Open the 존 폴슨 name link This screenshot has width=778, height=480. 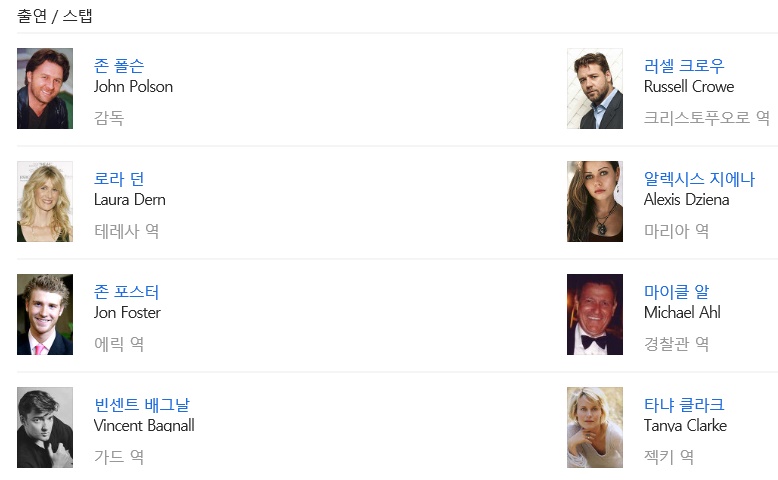[119, 66]
